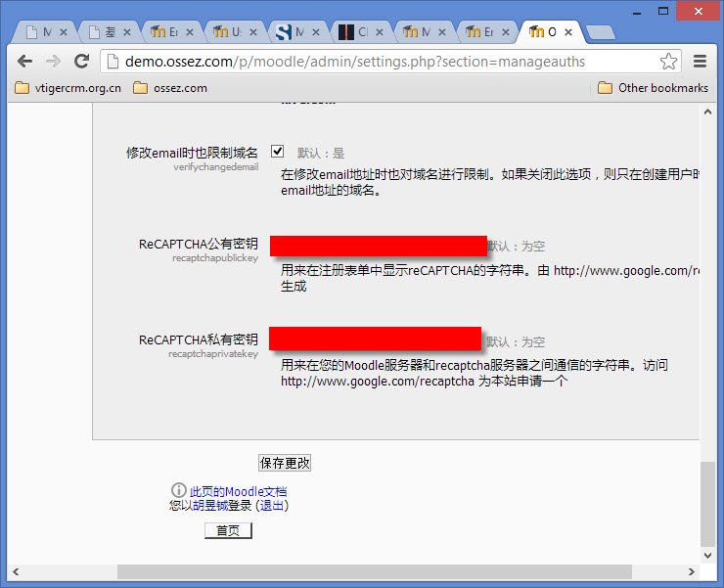This screenshot has width=724, height=588.
Task: Click the ReCAPTCHA private key input field
Action: point(375,339)
